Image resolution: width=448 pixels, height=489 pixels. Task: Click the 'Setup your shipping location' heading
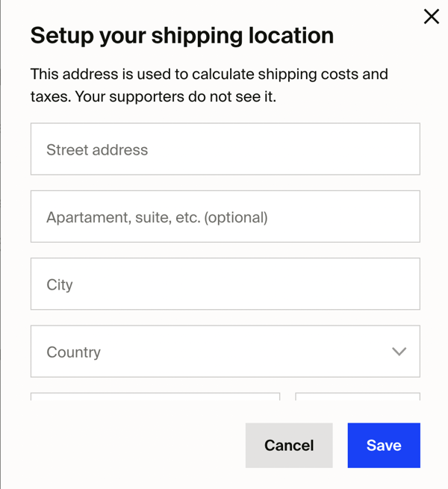coord(182,36)
